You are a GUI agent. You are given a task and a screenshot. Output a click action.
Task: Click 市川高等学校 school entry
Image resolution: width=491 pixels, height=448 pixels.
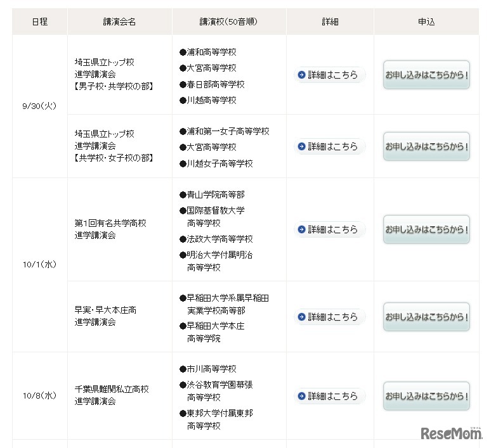(208, 369)
